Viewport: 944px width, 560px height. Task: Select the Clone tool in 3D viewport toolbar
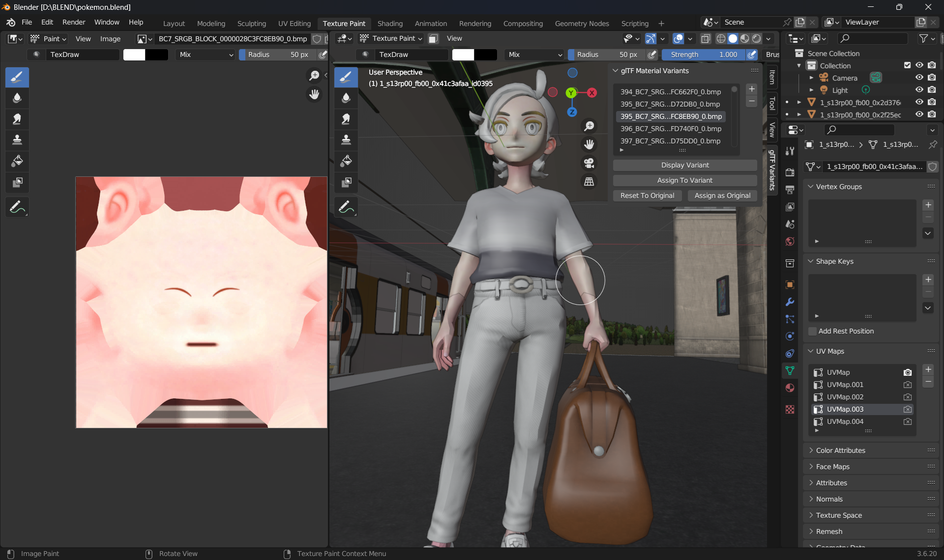point(346,140)
